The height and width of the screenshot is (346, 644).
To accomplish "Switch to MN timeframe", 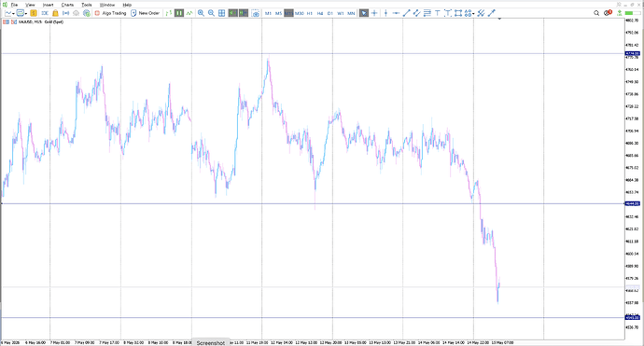I will click(351, 13).
